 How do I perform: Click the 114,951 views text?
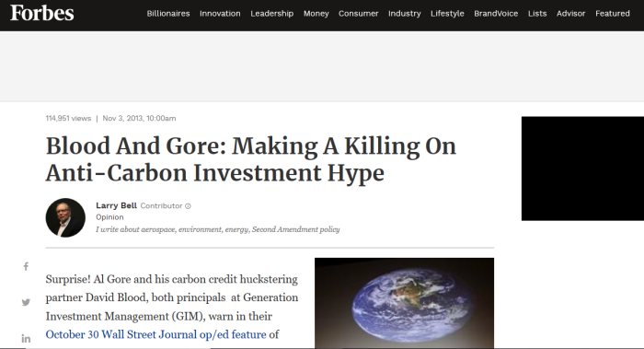68,119
